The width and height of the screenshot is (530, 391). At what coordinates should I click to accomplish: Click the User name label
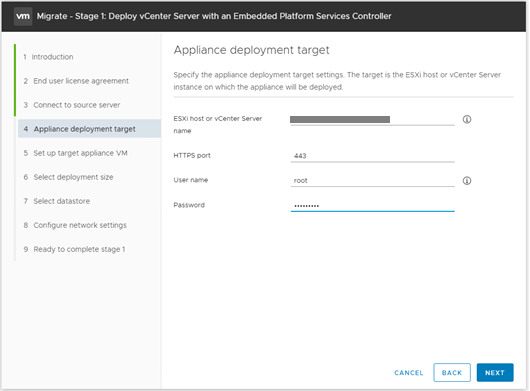tap(191, 180)
